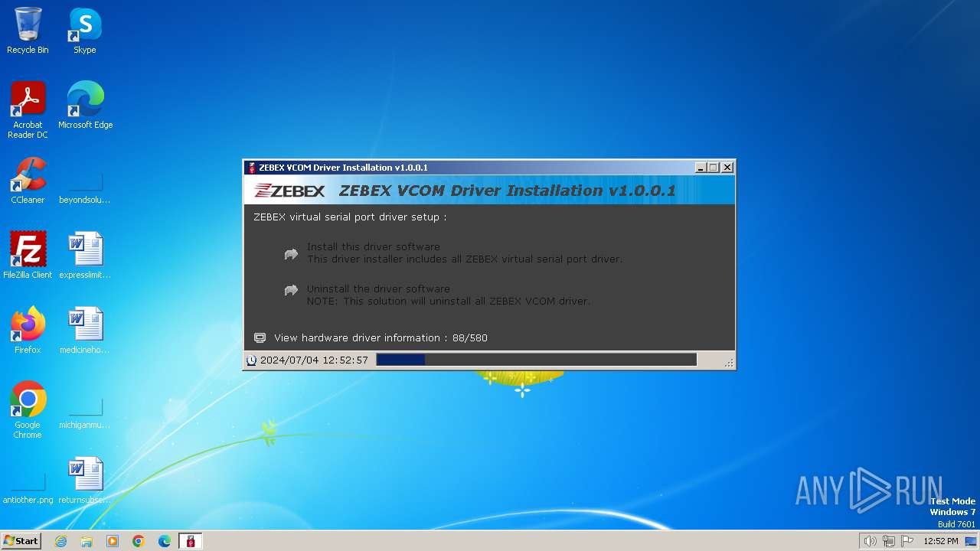Open Internet Explorer from taskbar
The width and height of the screenshot is (980, 551).
tap(60, 541)
